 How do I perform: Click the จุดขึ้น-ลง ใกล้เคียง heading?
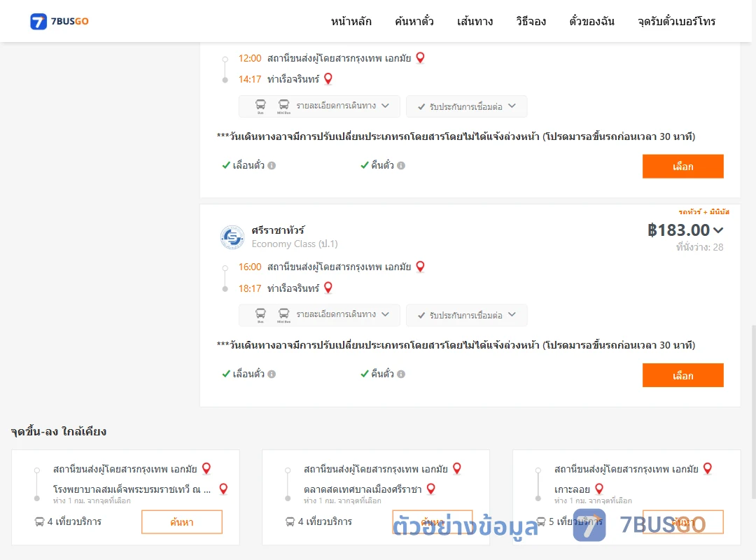59,431
